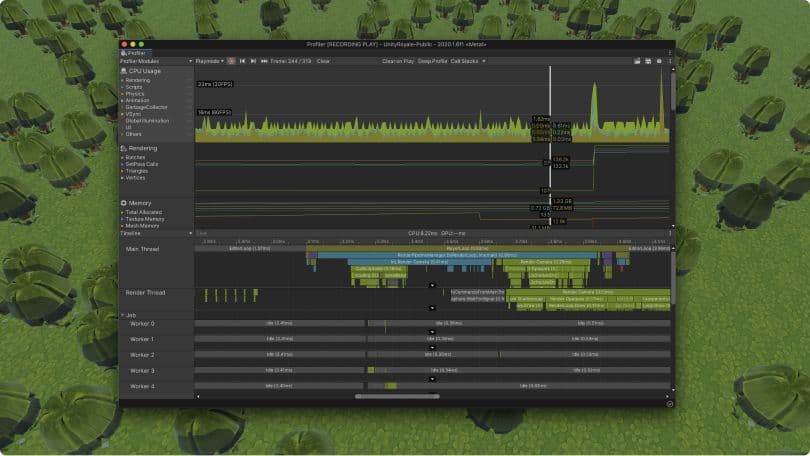Jump to the previous frame
The image size is (810, 456).
tap(243, 61)
